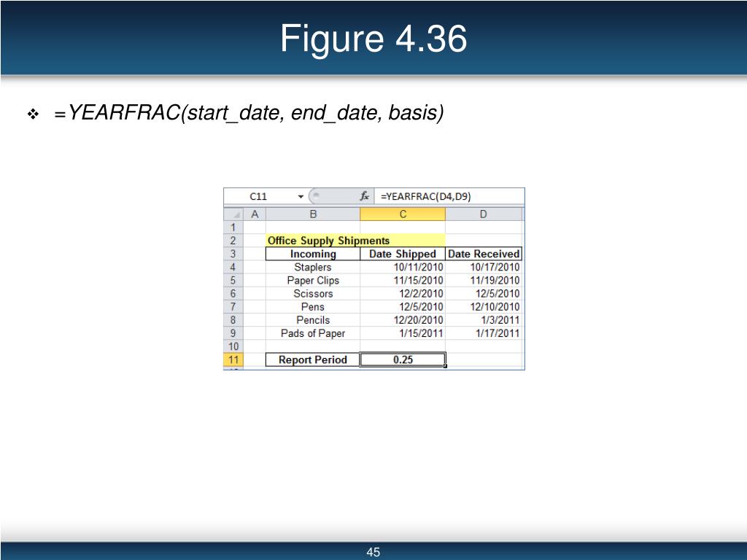This screenshot has height=560, width=747.
Task: Click the slide number 45
Action: tap(373, 552)
